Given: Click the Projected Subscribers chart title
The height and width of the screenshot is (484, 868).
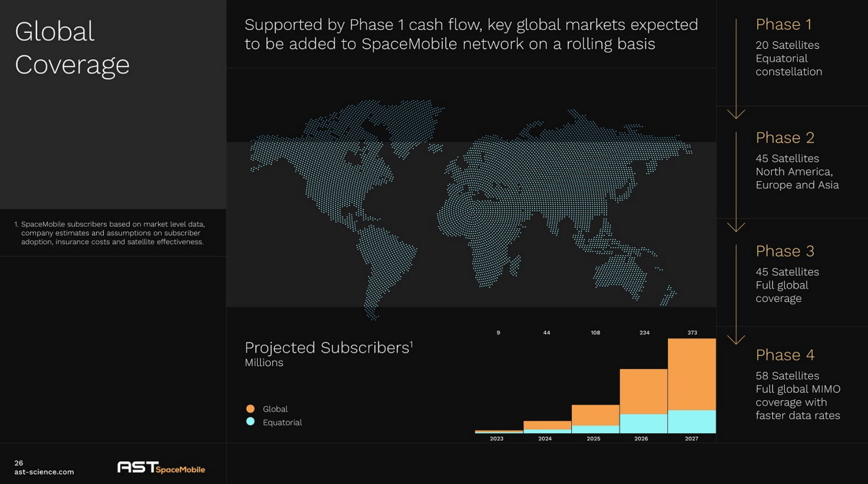Looking at the screenshot, I should (x=328, y=348).
